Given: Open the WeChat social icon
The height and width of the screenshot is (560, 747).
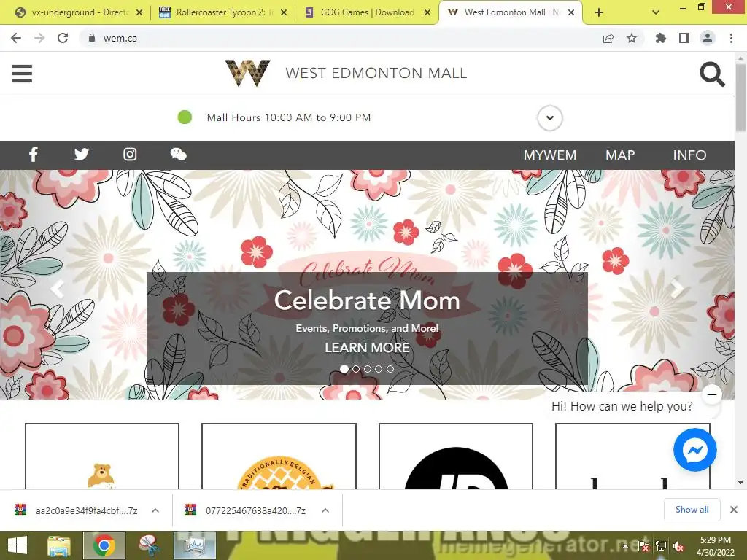Looking at the screenshot, I should tap(178, 155).
